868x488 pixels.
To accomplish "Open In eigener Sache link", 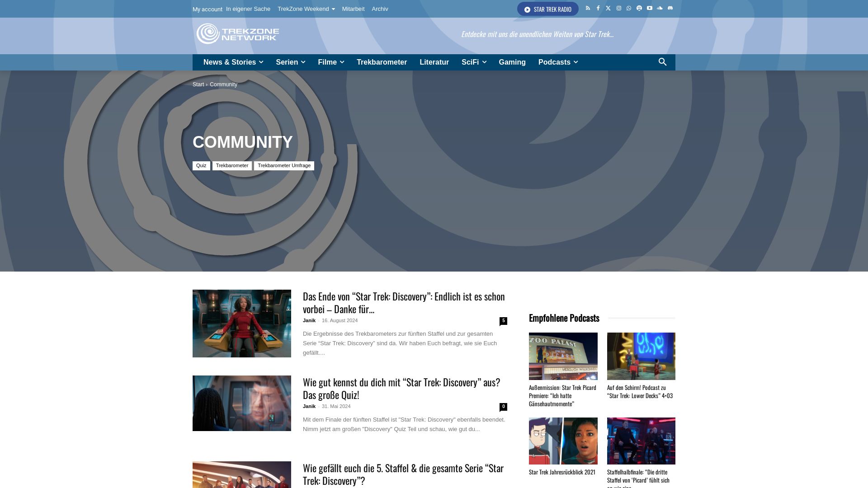I will click(248, 9).
